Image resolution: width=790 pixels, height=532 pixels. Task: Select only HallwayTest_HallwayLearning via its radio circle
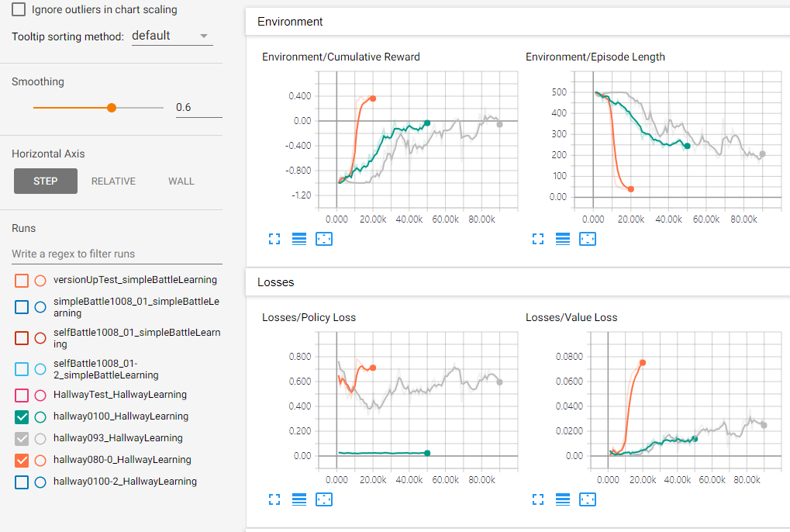click(40, 396)
